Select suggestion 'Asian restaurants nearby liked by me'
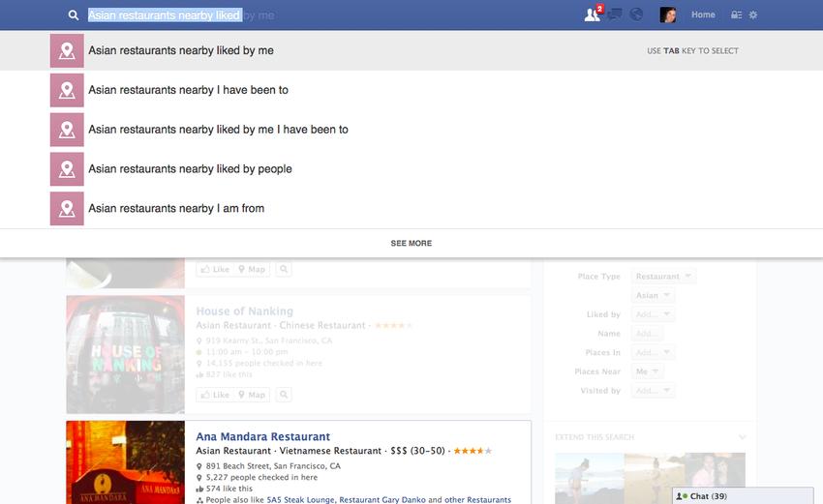 (x=411, y=50)
